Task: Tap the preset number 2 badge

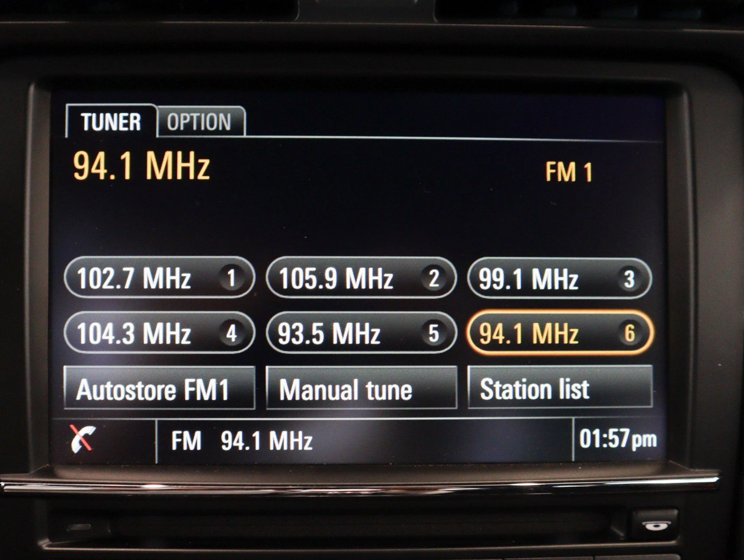Action: [434, 278]
